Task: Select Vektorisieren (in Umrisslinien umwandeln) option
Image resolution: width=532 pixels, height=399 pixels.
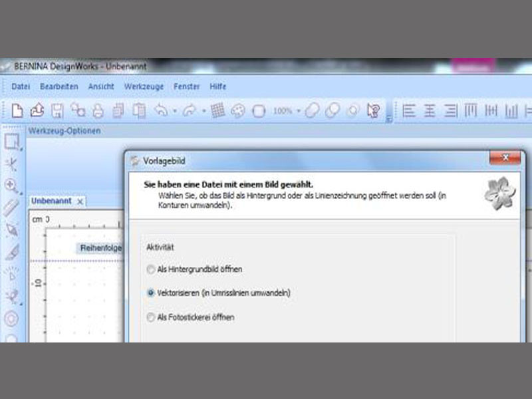Action: coord(151,293)
